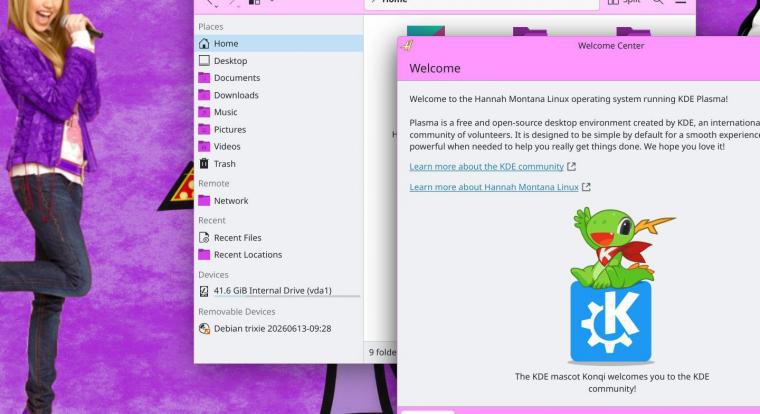Show Recent Files in Dolphin
The image size is (760, 414).
(279, 238)
